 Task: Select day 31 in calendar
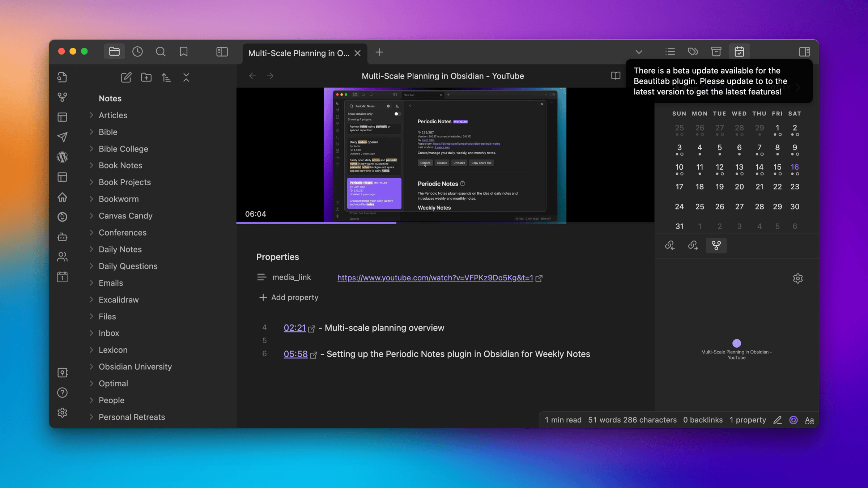pos(679,226)
